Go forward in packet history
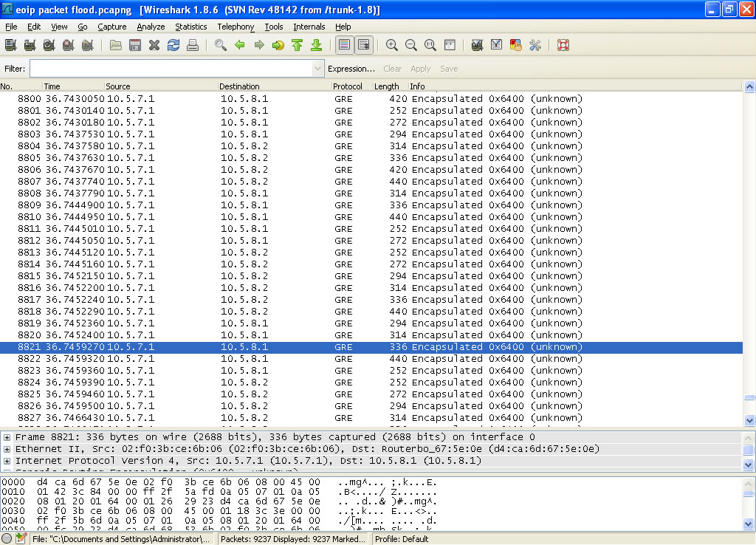Image resolution: width=756 pixels, height=545 pixels. pyautogui.click(x=259, y=45)
